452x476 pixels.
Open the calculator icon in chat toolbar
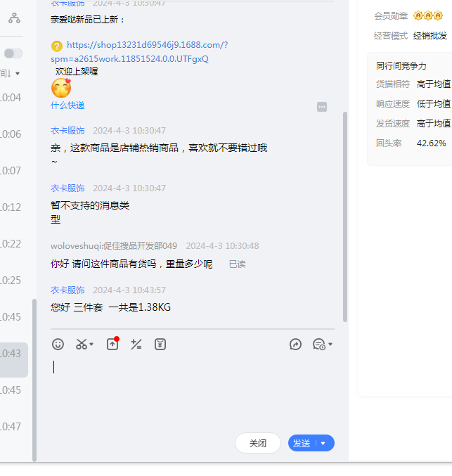coord(136,344)
